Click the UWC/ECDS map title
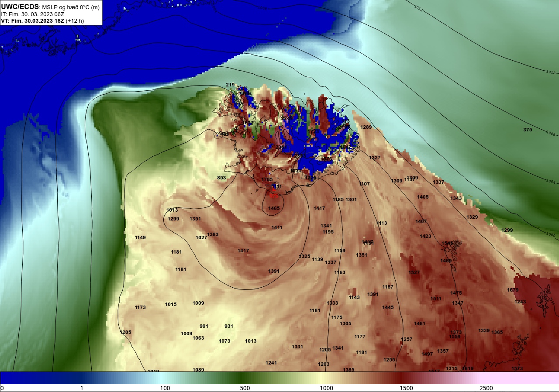Image resolution: width=559 pixels, height=392 pixels. pos(51,7)
